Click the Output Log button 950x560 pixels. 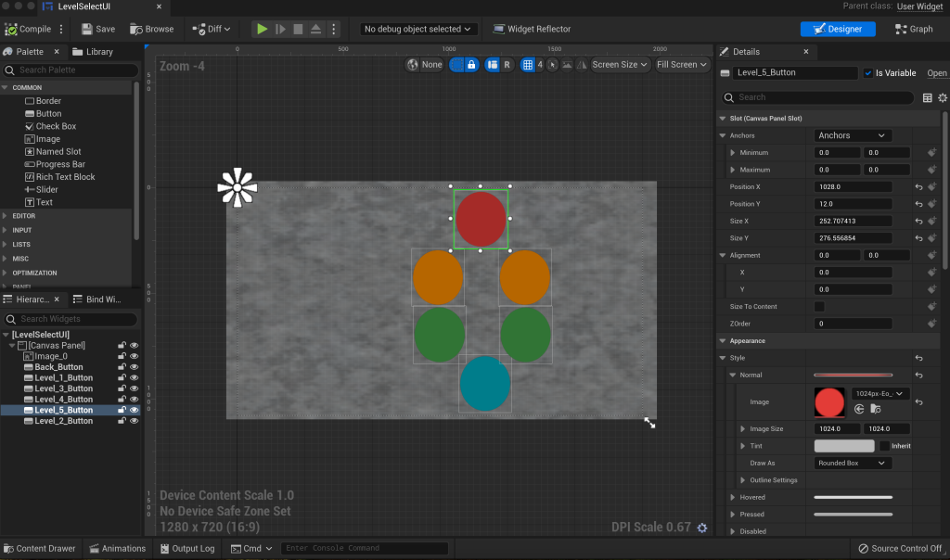pyautogui.click(x=186, y=549)
